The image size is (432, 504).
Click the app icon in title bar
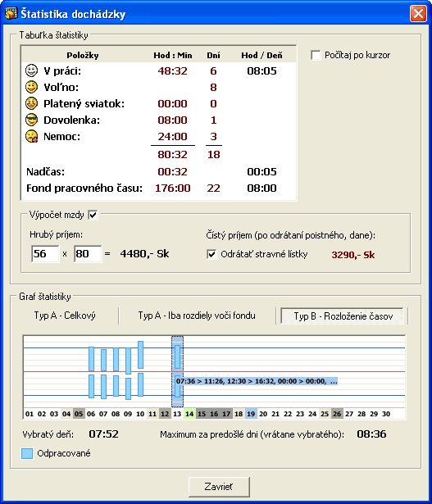[11, 14]
